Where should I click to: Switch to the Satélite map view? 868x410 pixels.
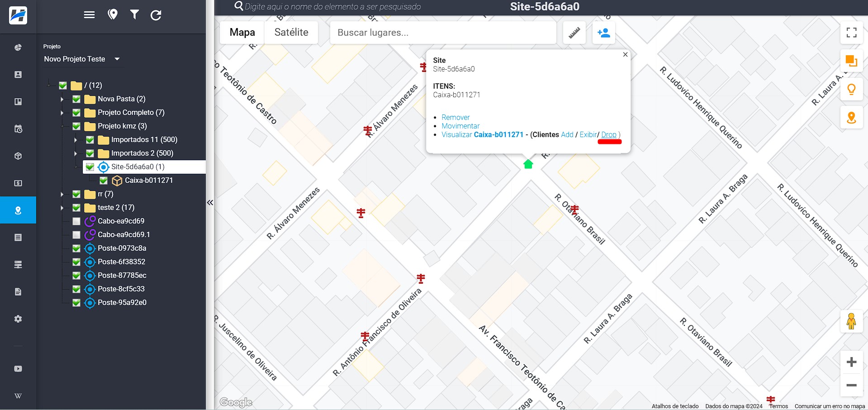tap(291, 33)
